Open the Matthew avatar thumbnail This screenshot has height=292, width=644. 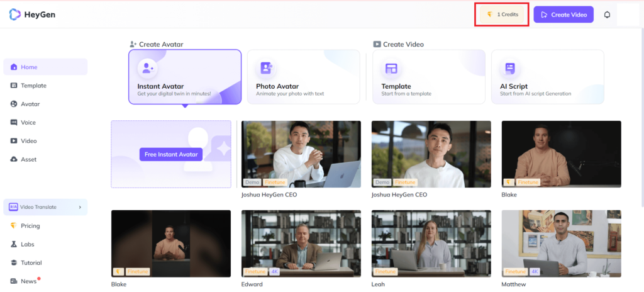(561, 243)
